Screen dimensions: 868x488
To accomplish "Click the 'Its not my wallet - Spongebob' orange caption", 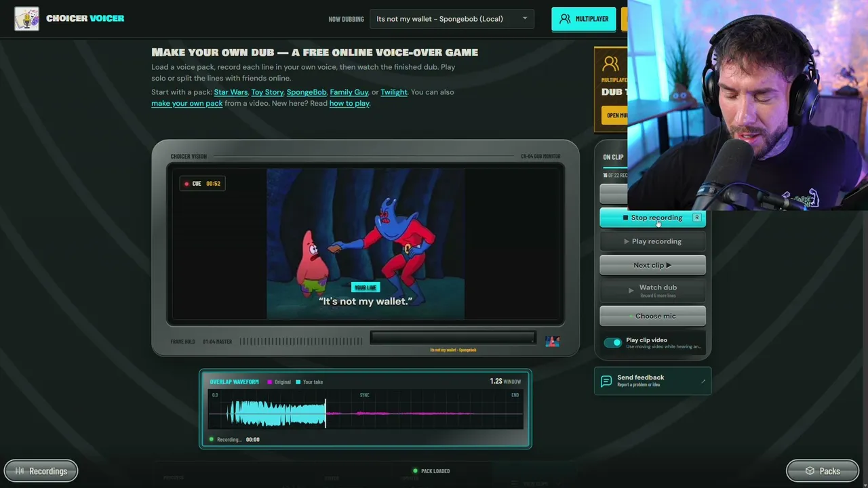I will (x=453, y=350).
